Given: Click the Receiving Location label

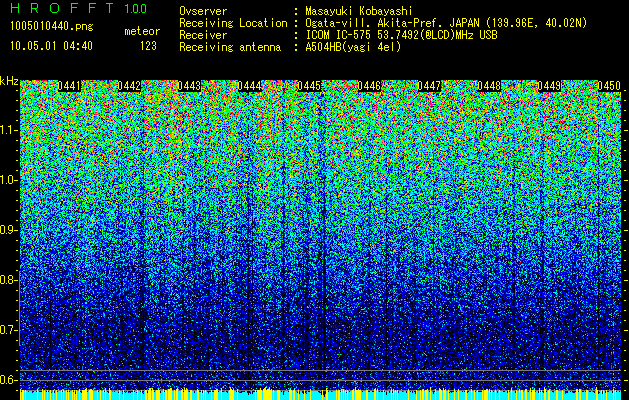Looking at the screenshot, I should click(x=233, y=24).
